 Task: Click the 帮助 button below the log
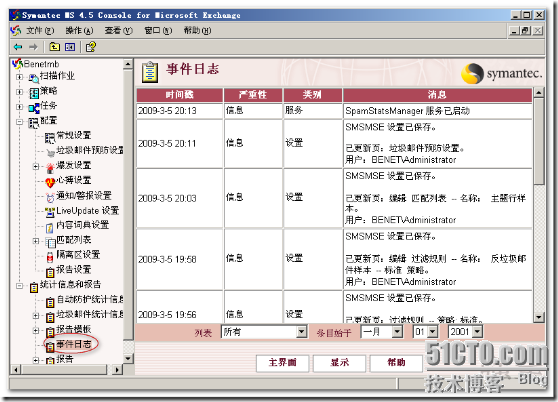[396, 363]
